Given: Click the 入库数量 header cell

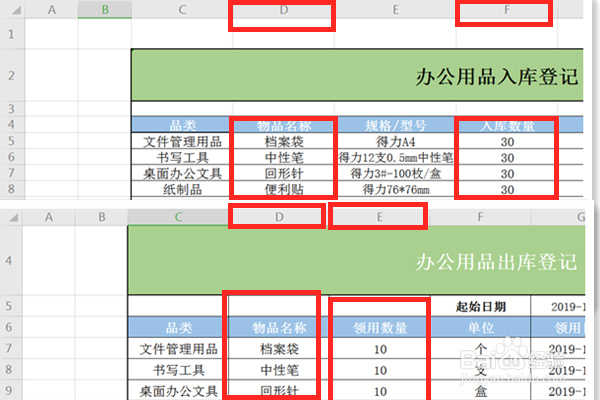Looking at the screenshot, I should pyautogui.click(x=507, y=125).
